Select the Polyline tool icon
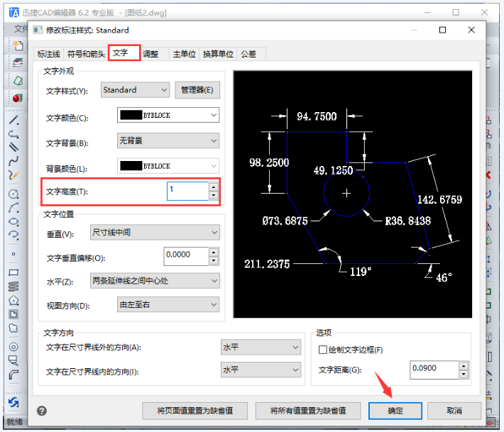 [13, 133]
